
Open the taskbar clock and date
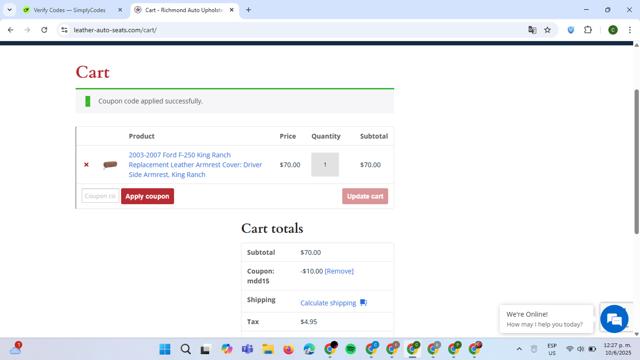coord(617,349)
